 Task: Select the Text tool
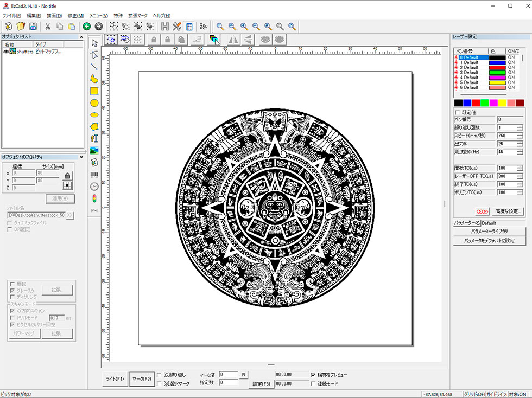point(94,138)
